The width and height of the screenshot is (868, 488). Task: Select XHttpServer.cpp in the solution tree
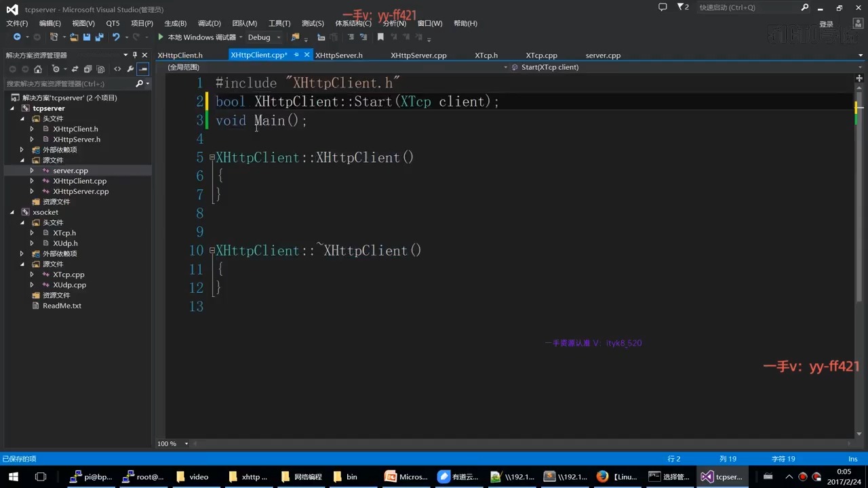point(81,192)
